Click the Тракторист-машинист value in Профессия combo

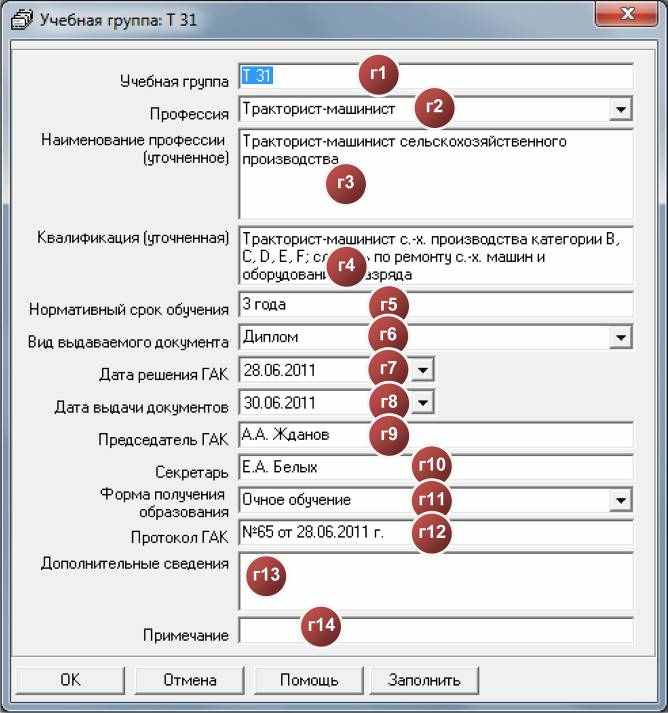click(318, 109)
